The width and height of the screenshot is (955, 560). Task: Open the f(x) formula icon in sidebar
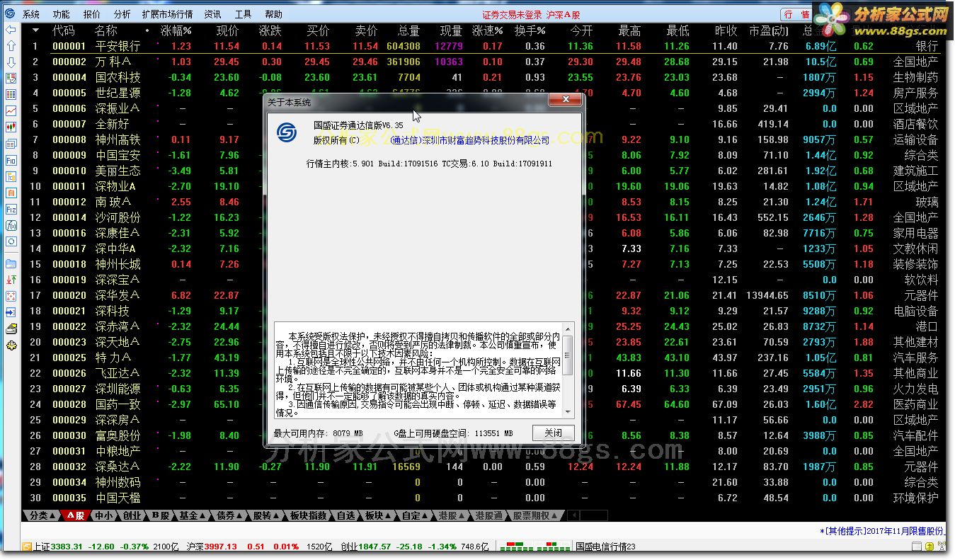pos(11,226)
